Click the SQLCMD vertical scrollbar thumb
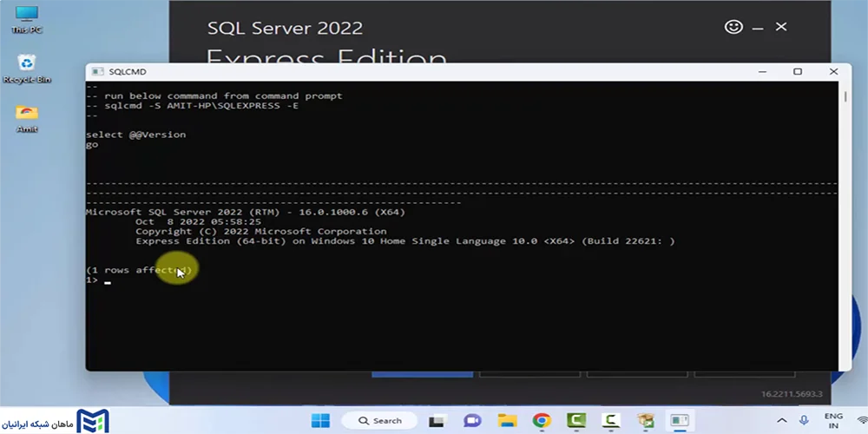The height and width of the screenshot is (434, 868). click(x=845, y=96)
